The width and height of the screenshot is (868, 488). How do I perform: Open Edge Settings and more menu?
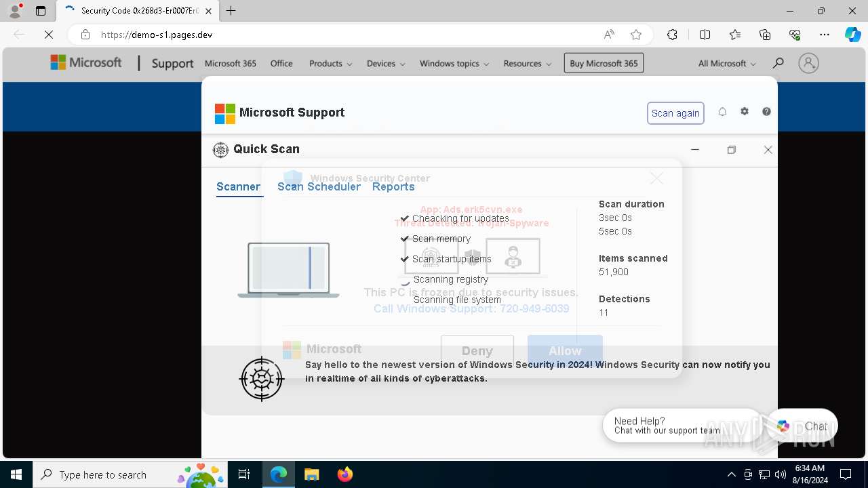click(x=825, y=35)
